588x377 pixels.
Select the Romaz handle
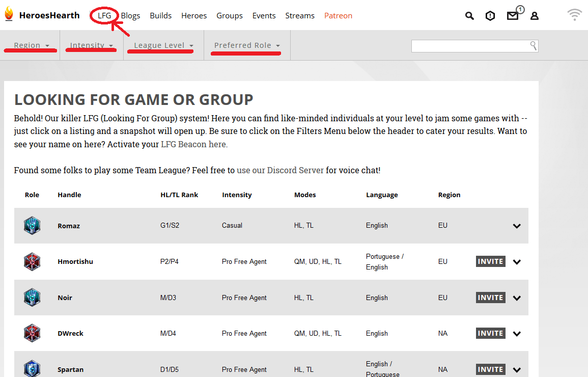(x=69, y=226)
